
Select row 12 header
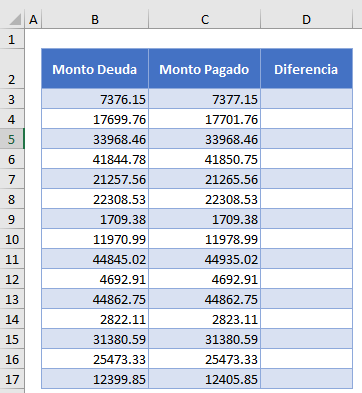[x=12, y=279]
